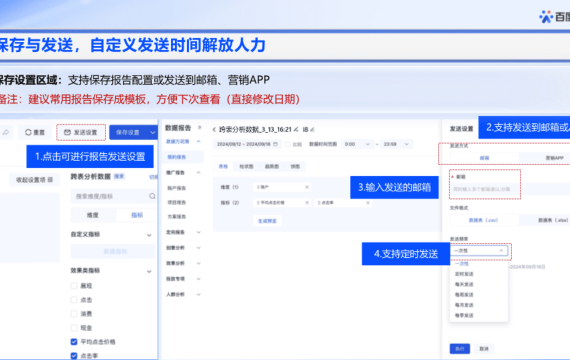Viewport: 570px width, 360px height.
Task: Click the calendar icon in the date range
Action: click(275, 144)
